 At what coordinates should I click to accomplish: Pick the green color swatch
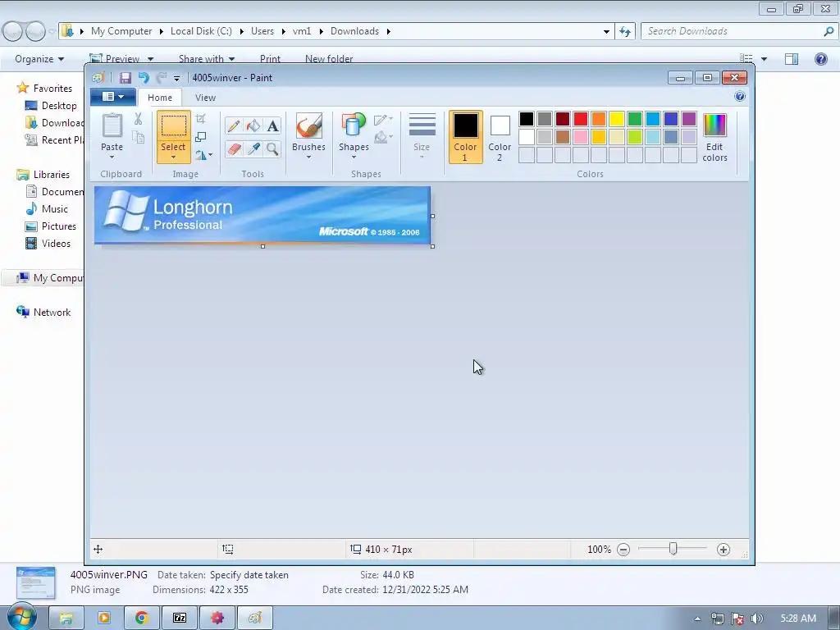tap(635, 119)
